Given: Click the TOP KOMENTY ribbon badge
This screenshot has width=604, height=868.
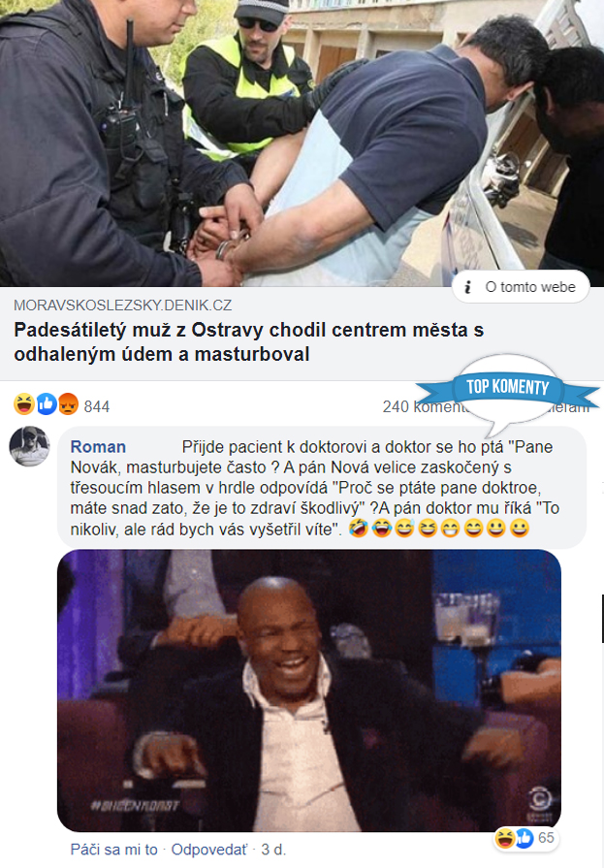Looking at the screenshot, I should pyautogui.click(x=508, y=387).
